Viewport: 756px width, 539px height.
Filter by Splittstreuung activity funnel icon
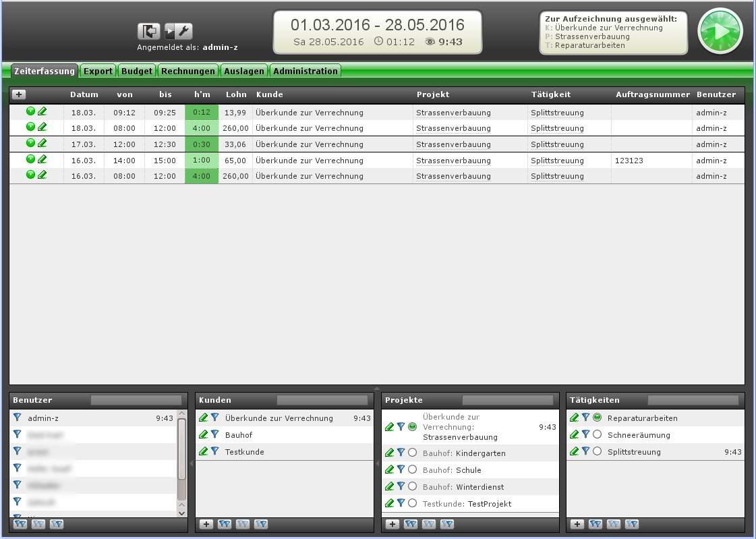585,451
